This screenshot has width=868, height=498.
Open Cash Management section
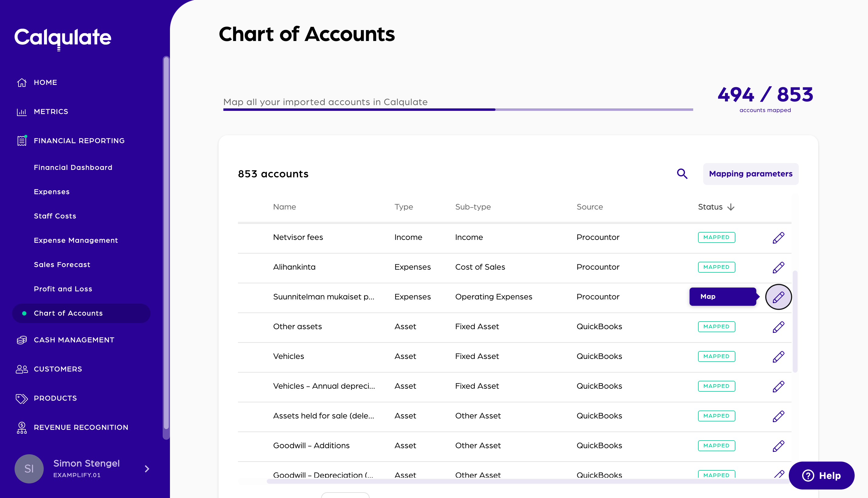pyautogui.click(x=74, y=340)
